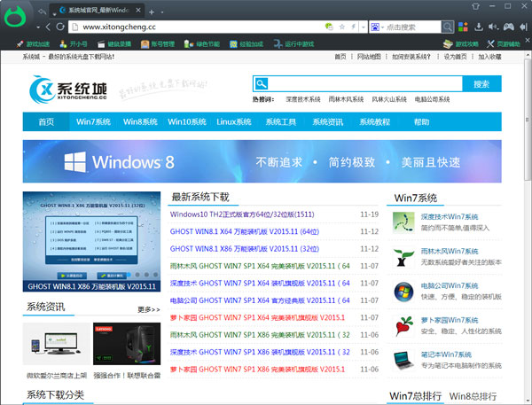The height and width of the screenshot is (405, 532).
Task: Click the address bar showing www.xitongcheng.cc
Action: [x=197, y=27]
